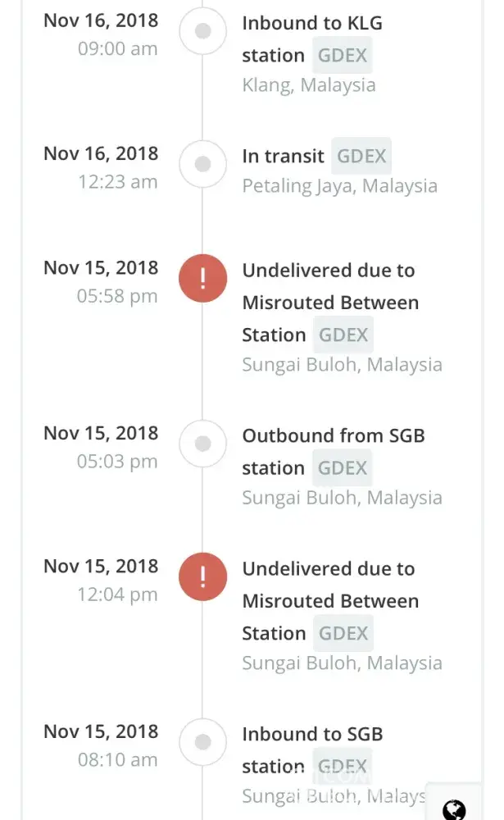The height and width of the screenshot is (820, 504).
Task: Select the grey marker beside Outbound from SGB
Action: click(x=202, y=444)
